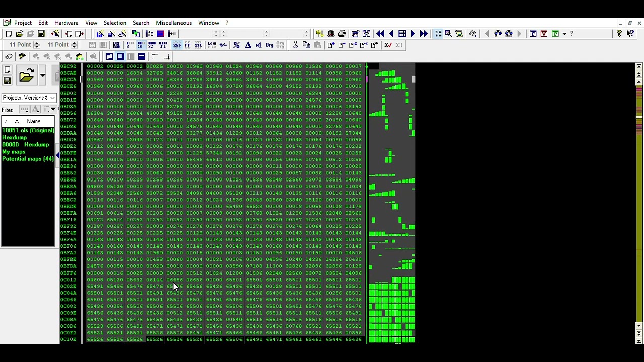Click the black top hat icon
644x362 pixels.
click(331, 34)
